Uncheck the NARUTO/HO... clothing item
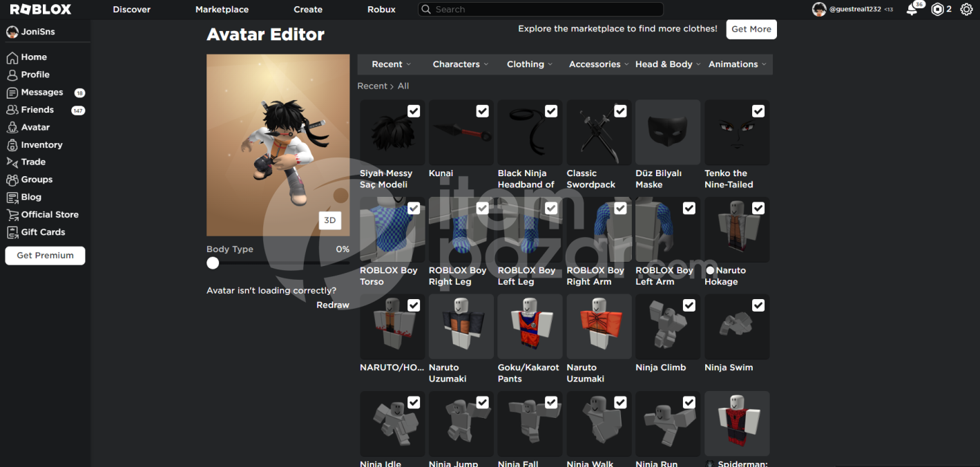 [414, 305]
